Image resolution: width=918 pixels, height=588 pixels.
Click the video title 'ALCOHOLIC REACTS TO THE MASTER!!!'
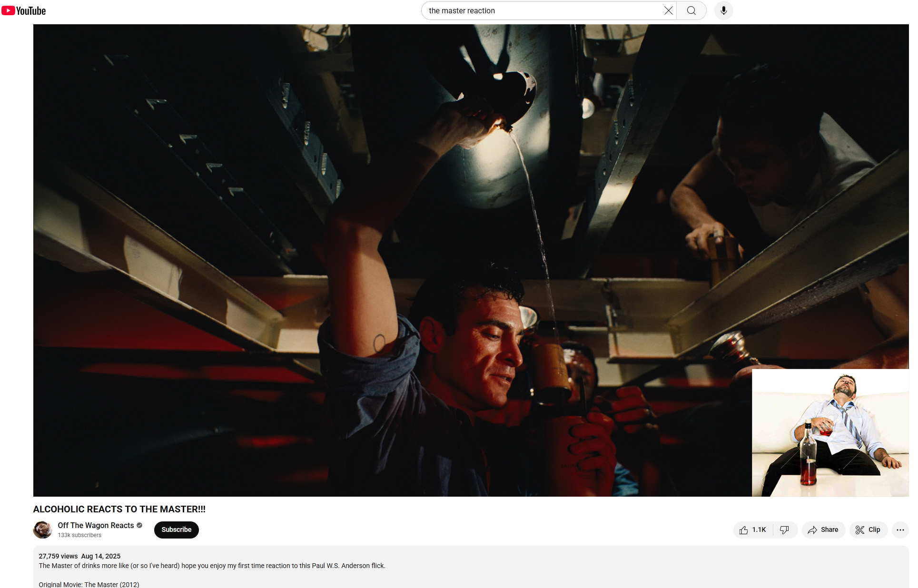click(119, 509)
